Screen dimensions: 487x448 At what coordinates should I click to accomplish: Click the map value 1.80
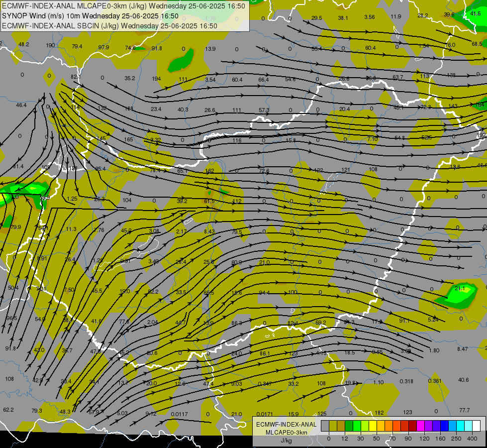(434, 351)
